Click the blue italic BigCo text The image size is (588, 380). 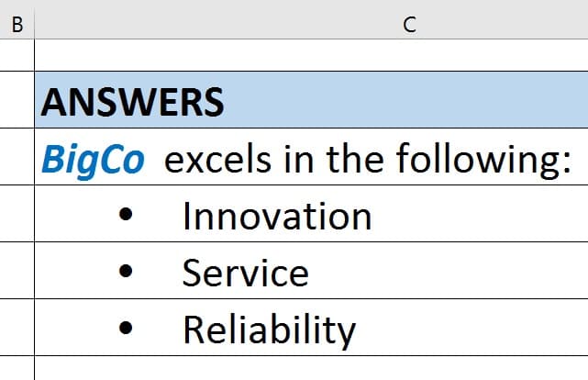click(93, 160)
